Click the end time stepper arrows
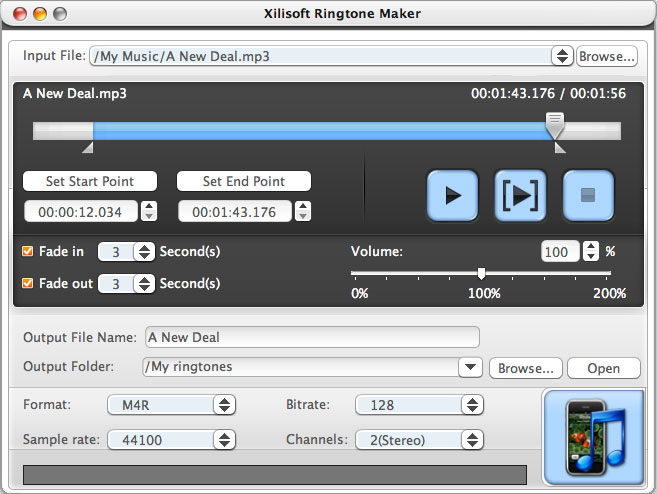The image size is (657, 494). click(303, 211)
